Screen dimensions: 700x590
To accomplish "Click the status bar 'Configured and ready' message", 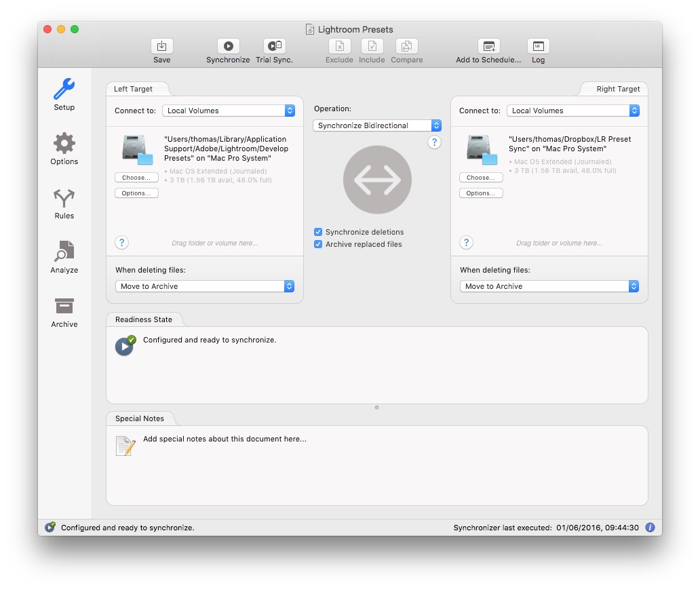I will (x=128, y=528).
